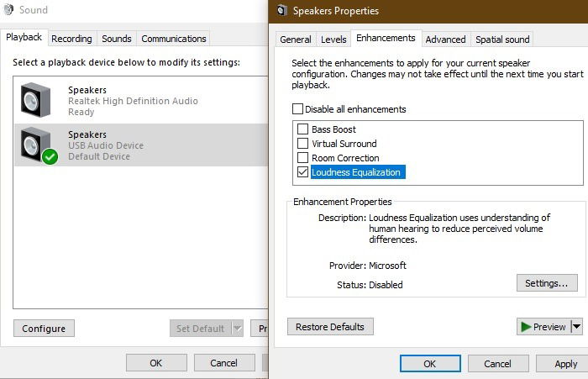Tick the Room Correction checkbox
588x379 pixels.
click(302, 158)
